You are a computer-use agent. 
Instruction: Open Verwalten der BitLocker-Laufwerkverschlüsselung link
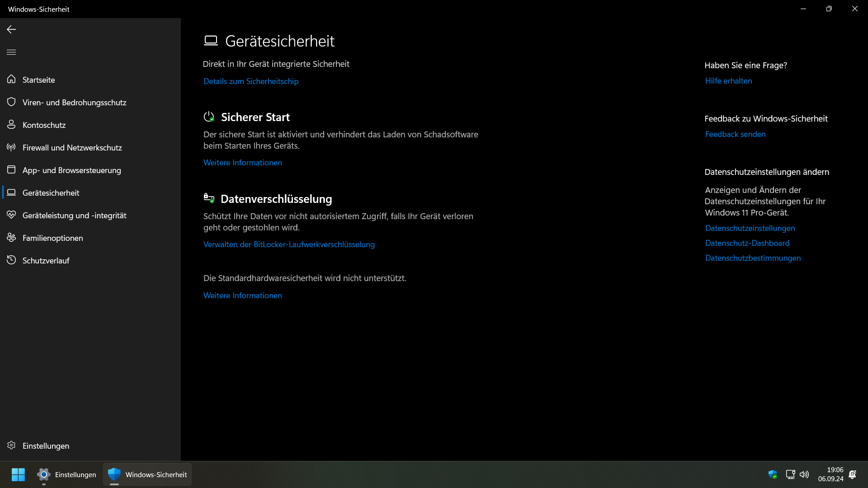coord(289,244)
